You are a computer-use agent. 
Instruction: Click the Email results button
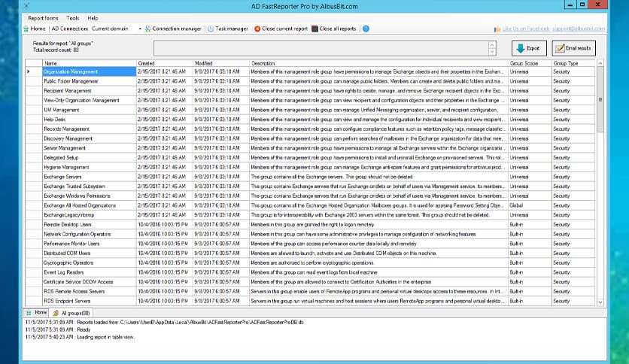pyautogui.click(x=573, y=48)
